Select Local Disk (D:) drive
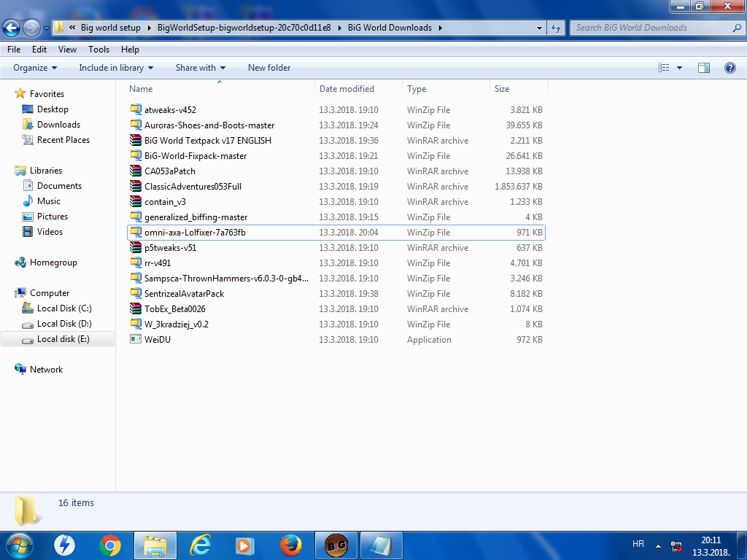 click(x=56, y=323)
